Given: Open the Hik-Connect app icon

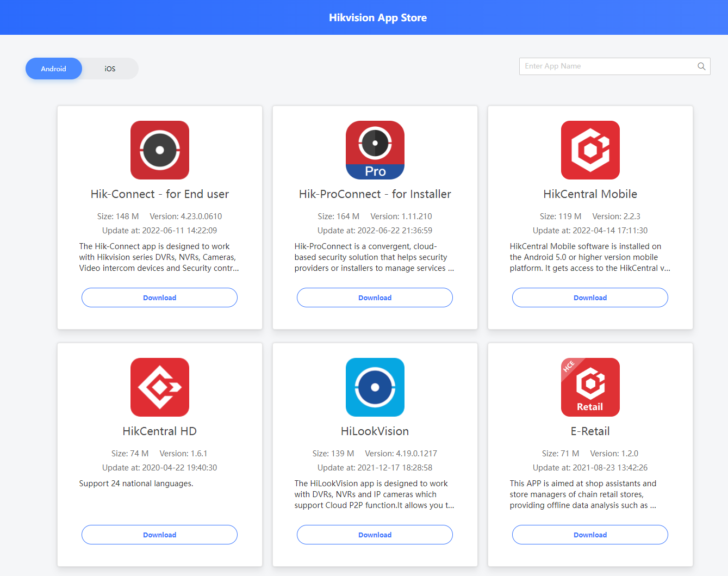Looking at the screenshot, I should click(160, 150).
